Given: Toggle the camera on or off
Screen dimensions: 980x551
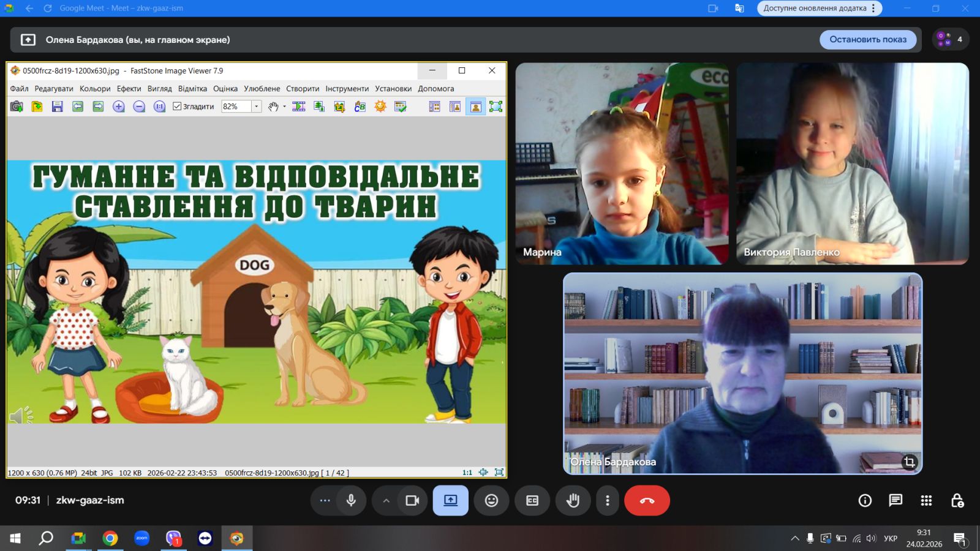Looking at the screenshot, I should [412, 501].
